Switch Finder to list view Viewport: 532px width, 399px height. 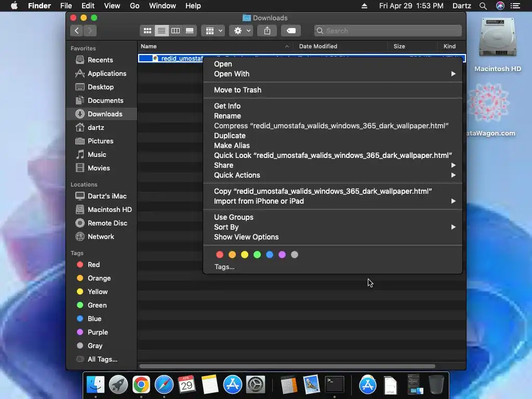point(162,31)
